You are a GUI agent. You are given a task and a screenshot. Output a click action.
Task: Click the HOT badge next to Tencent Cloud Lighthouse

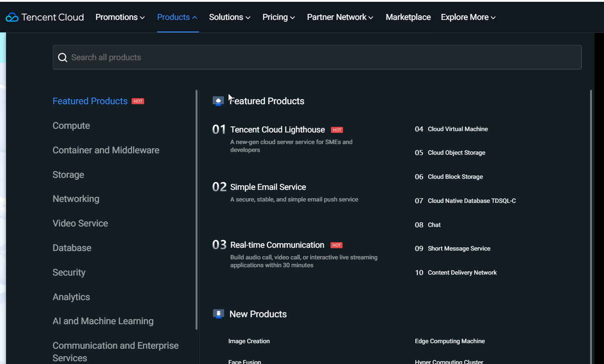pyautogui.click(x=337, y=130)
